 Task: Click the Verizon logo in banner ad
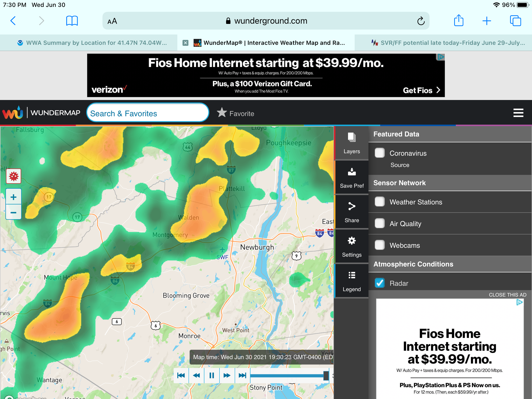pyautogui.click(x=109, y=89)
